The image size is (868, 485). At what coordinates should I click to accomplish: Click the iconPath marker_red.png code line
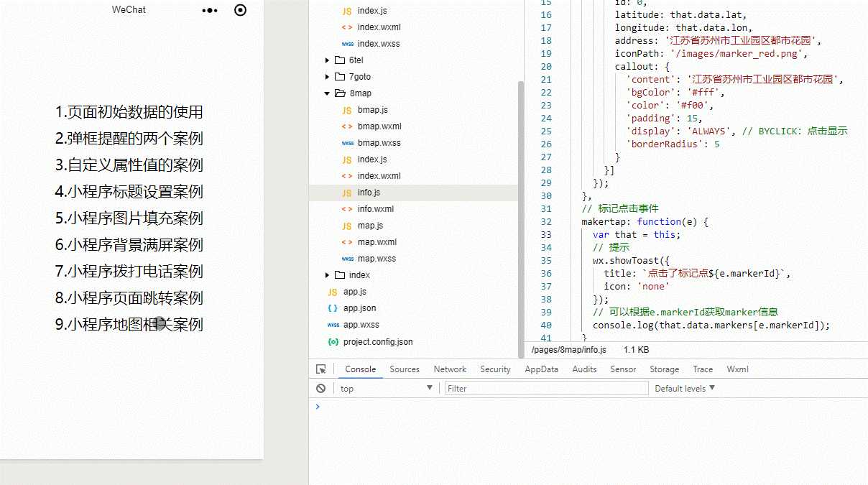pos(711,54)
